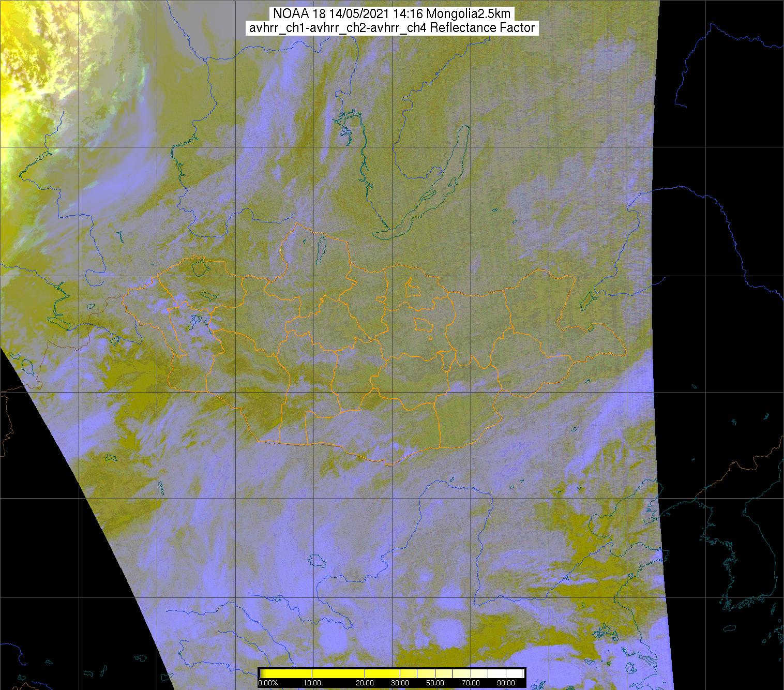784x690 pixels.
Task: Click the "10.00" colorbar label
Action: (312, 683)
